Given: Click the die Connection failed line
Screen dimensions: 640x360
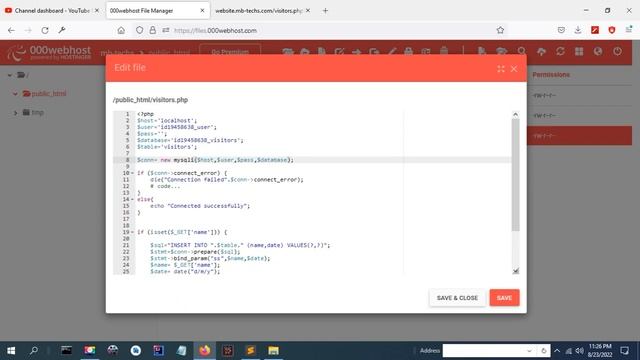Looking at the screenshot, I should click(x=227, y=180).
